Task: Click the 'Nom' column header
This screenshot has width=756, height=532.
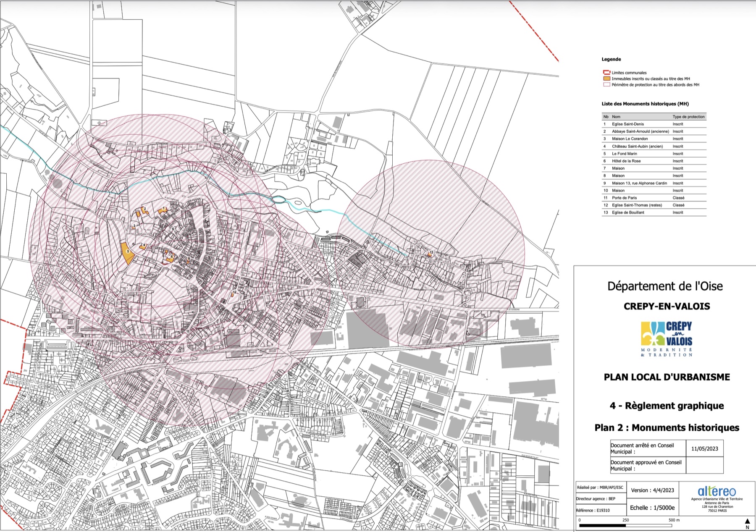Action: (x=616, y=117)
